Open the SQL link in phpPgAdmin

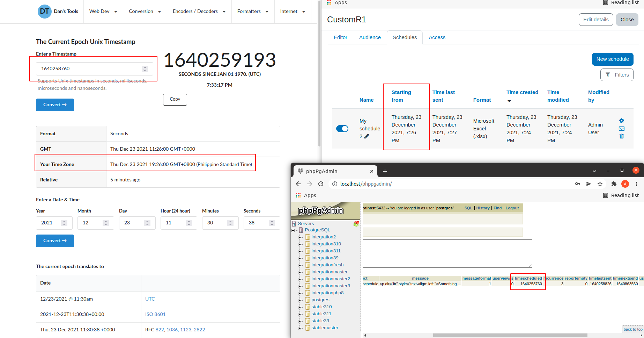coord(468,208)
